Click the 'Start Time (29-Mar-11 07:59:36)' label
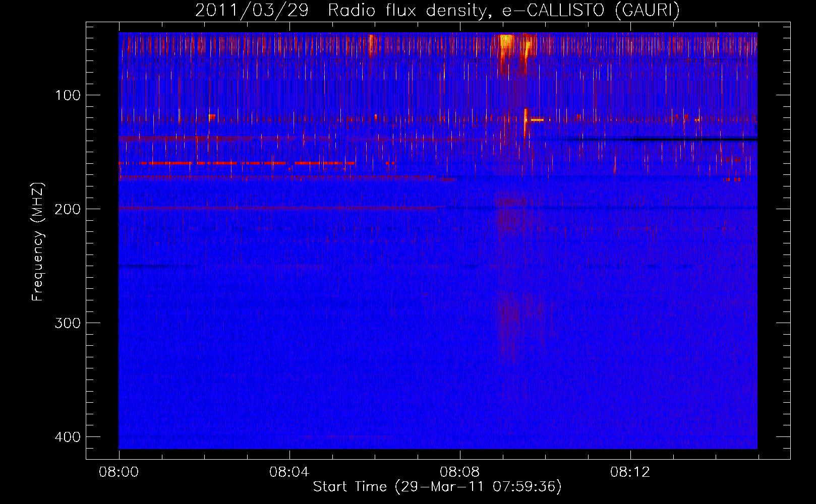This screenshot has width=816, height=504. [437, 486]
